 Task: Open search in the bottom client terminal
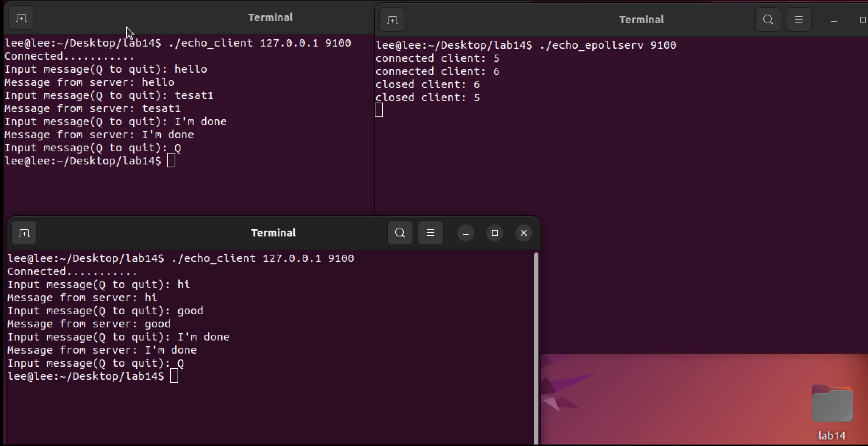[x=400, y=233]
